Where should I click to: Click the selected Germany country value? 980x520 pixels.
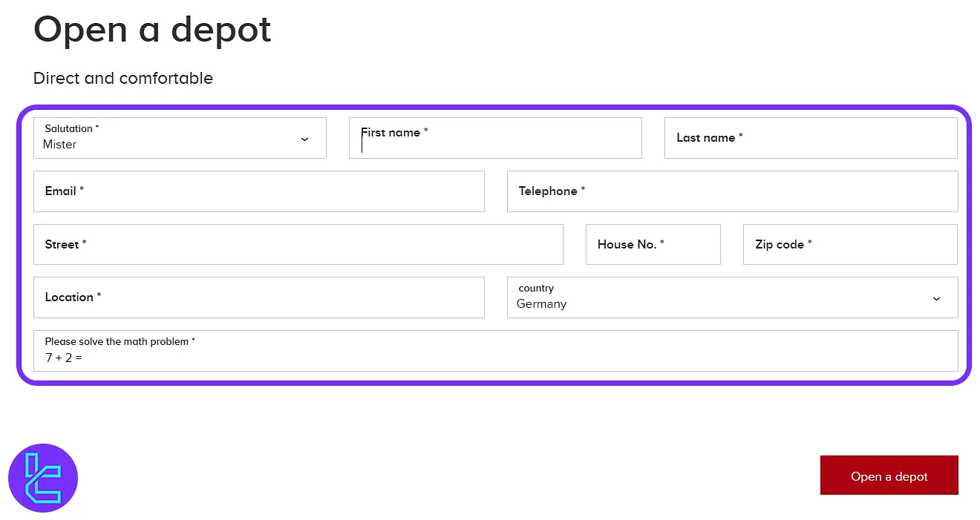[541, 304]
